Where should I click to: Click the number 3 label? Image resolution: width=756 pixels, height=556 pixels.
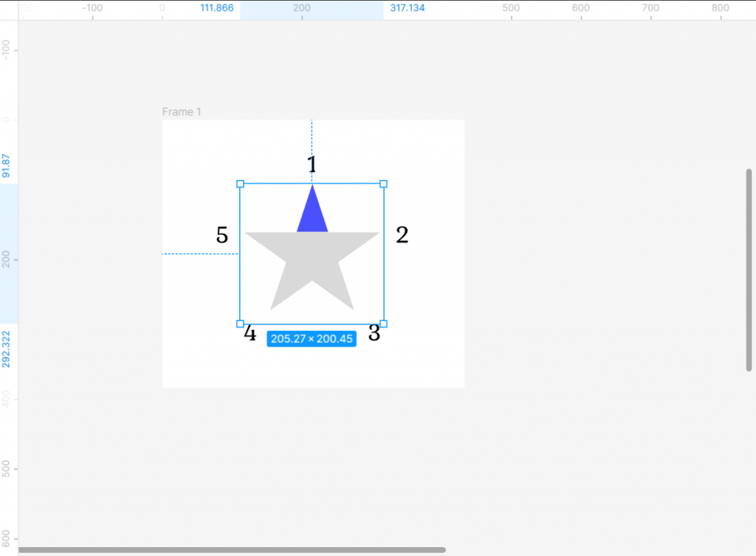point(374,334)
